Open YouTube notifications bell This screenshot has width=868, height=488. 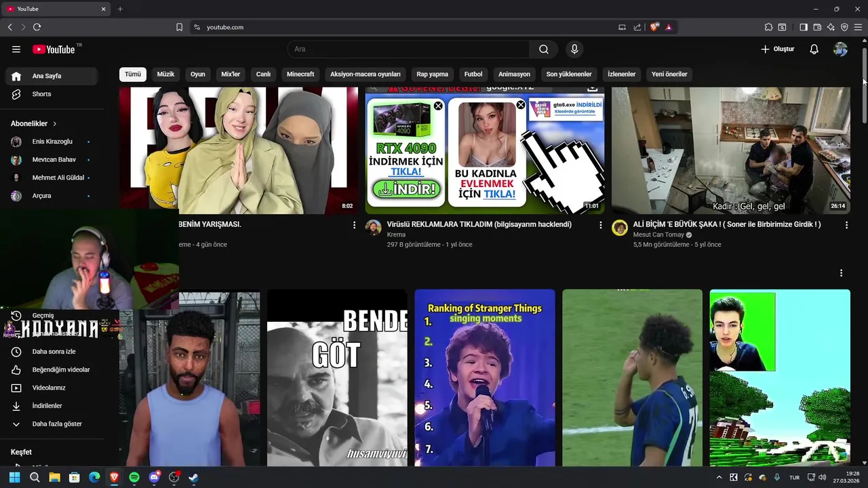pos(814,49)
